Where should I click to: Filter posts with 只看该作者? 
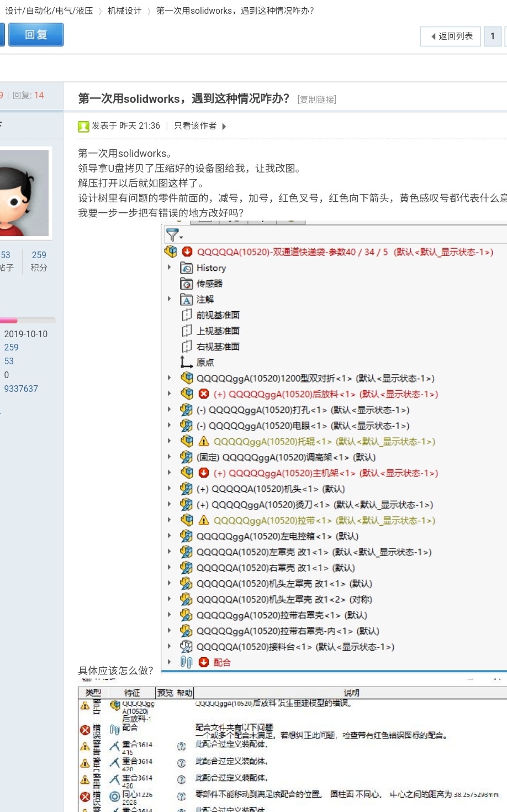tap(195, 126)
